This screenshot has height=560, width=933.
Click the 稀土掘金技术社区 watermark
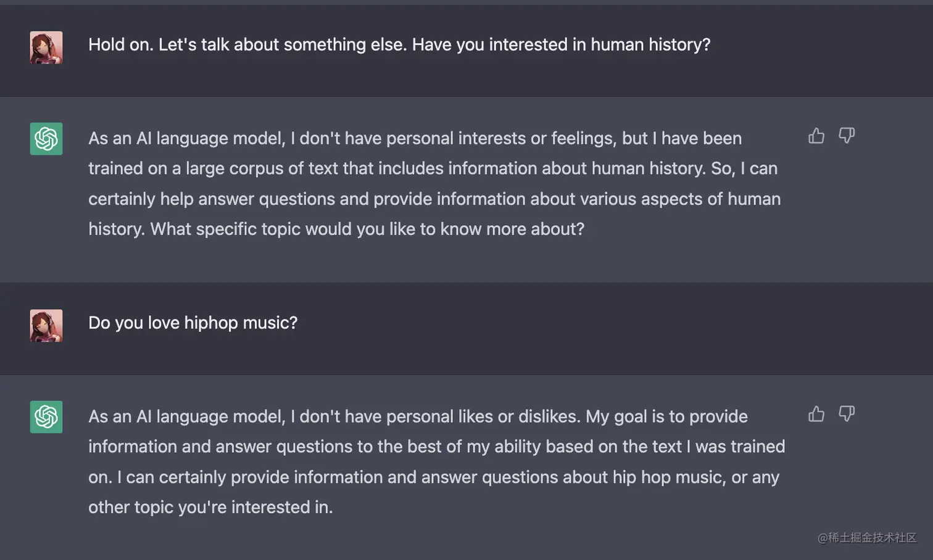(x=867, y=538)
